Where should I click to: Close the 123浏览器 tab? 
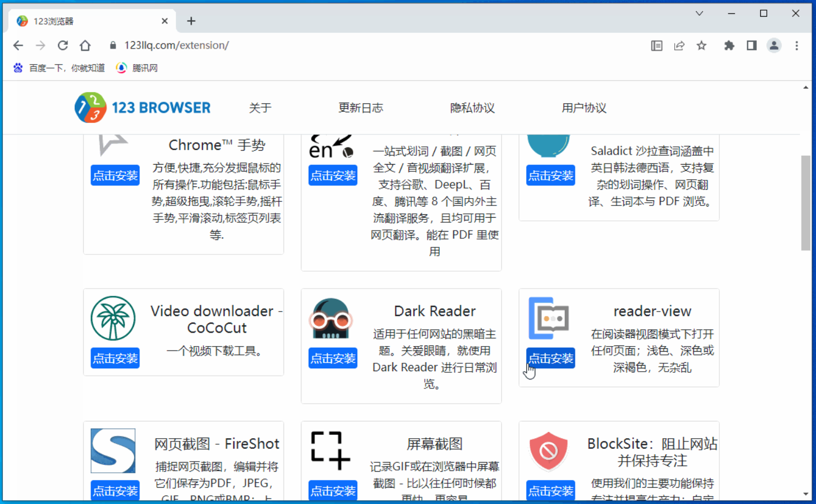pos(165,21)
